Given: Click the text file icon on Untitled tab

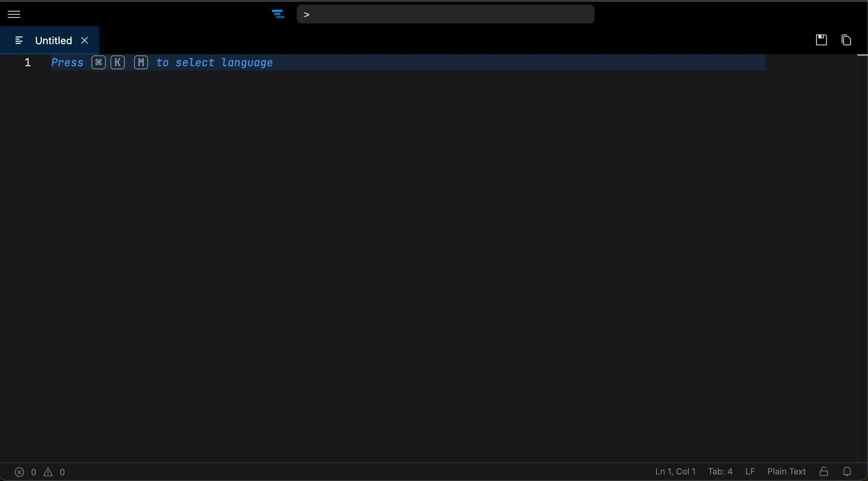Looking at the screenshot, I should [19, 40].
